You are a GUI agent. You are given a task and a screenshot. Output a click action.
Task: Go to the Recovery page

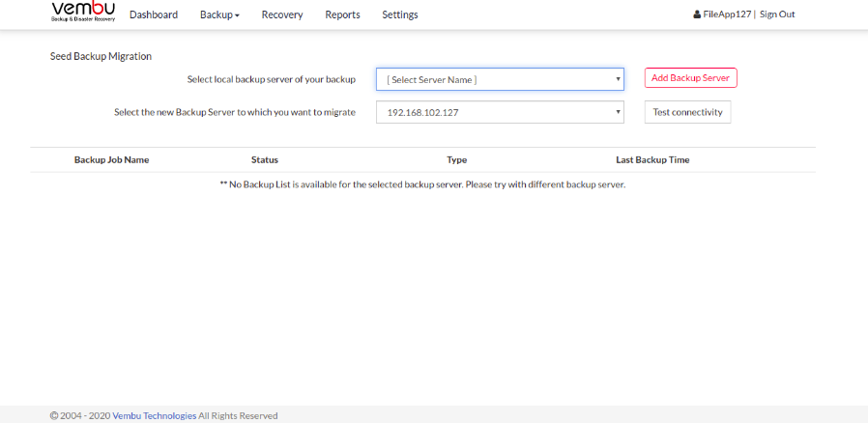point(282,14)
